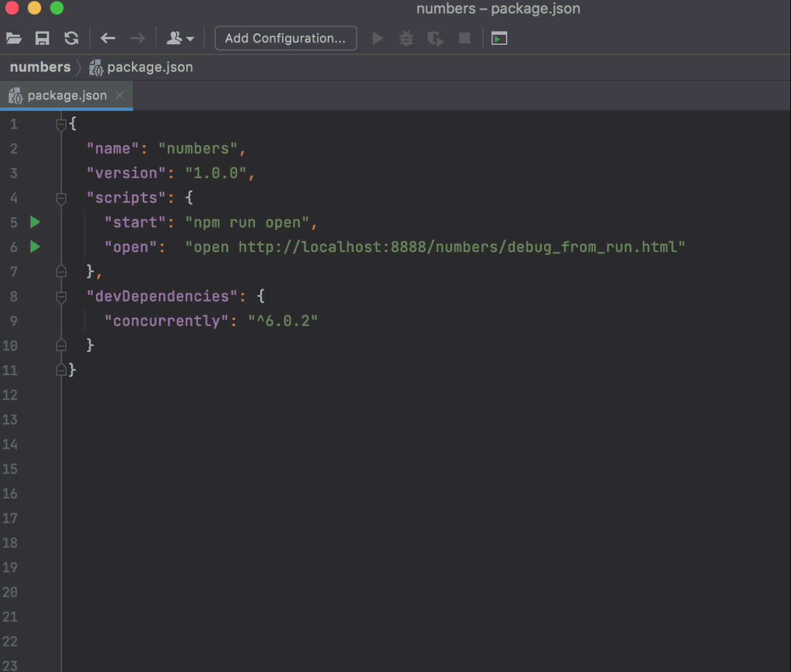
Task: Collapse the "scripts" block fold marker
Action: pyautogui.click(x=61, y=198)
